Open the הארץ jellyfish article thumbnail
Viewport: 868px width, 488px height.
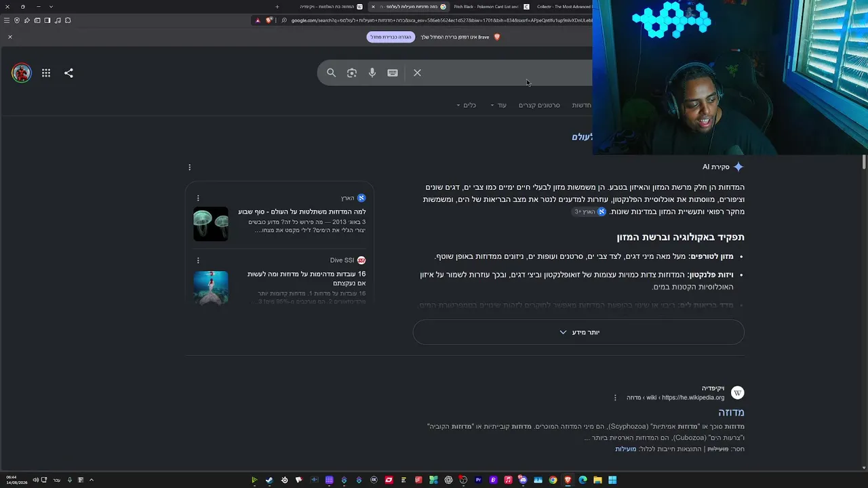[x=211, y=224]
